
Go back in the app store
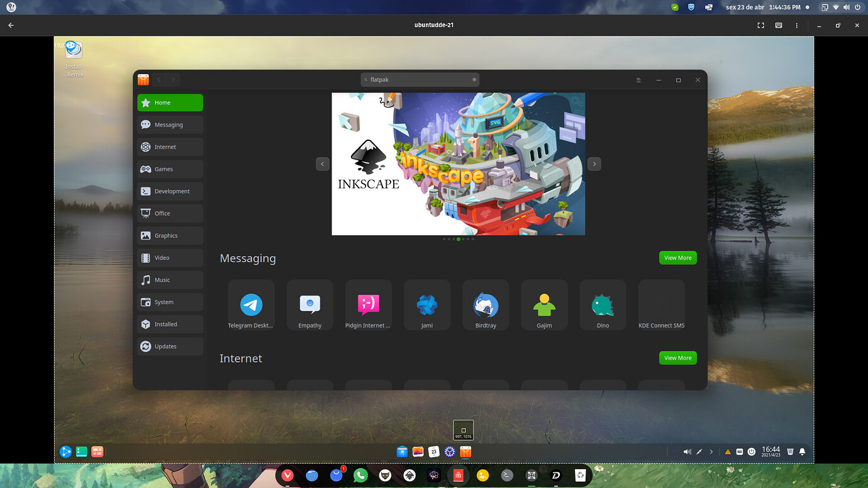[x=159, y=80]
